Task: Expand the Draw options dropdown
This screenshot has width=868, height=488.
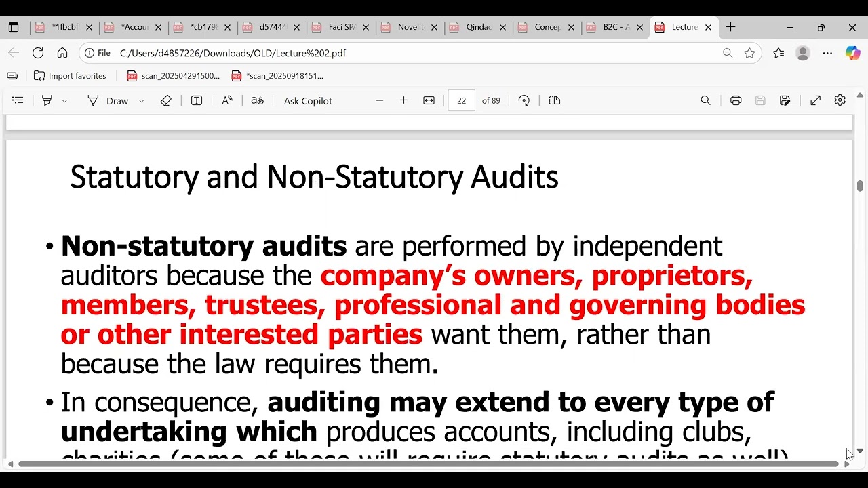Action: pos(141,101)
